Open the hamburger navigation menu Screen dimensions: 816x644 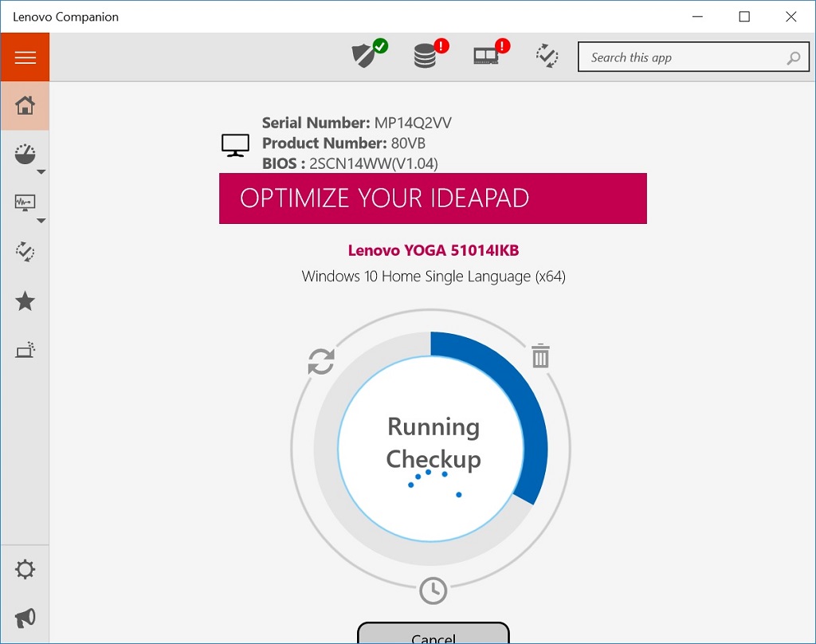pyautogui.click(x=25, y=57)
